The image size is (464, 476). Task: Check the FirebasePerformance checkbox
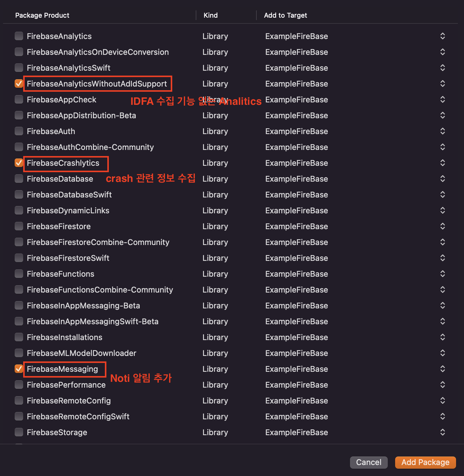19,385
